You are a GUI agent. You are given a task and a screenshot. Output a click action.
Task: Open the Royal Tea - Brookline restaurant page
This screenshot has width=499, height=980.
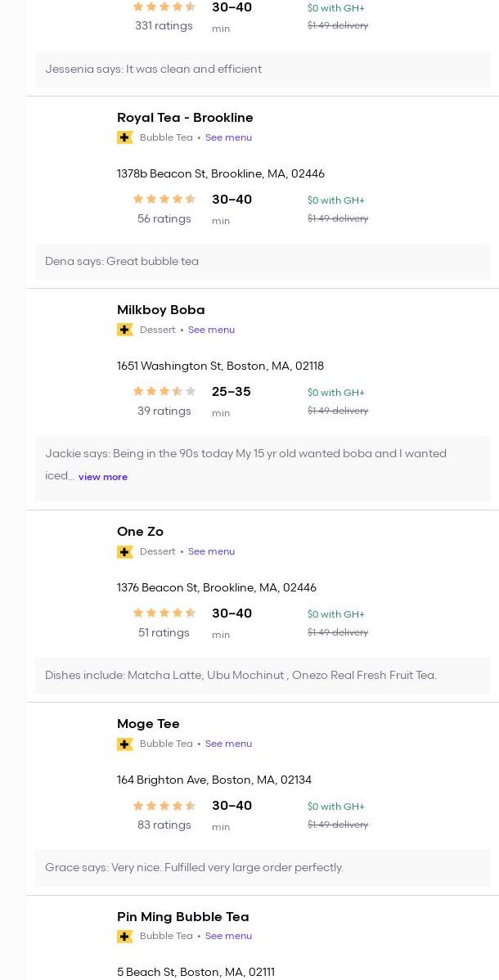(x=185, y=118)
